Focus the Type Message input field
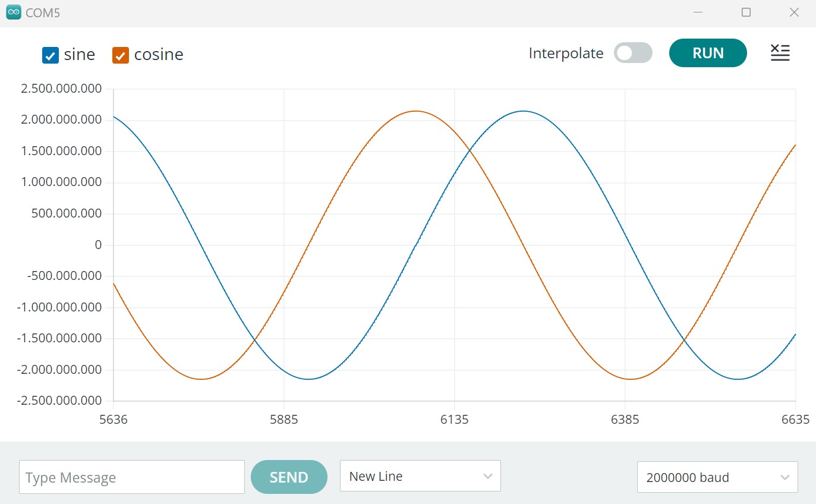Screen dimensions: 816x504 pyautogui.click(x=131, y=477)
